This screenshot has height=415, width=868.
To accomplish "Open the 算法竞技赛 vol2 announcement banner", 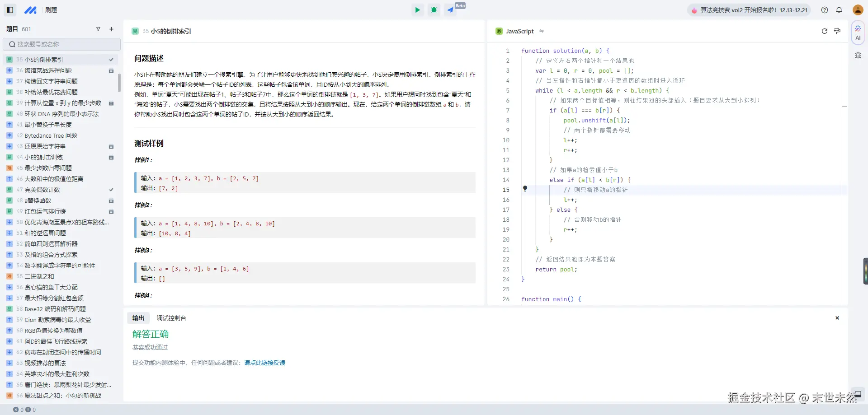I will (749, 10).
